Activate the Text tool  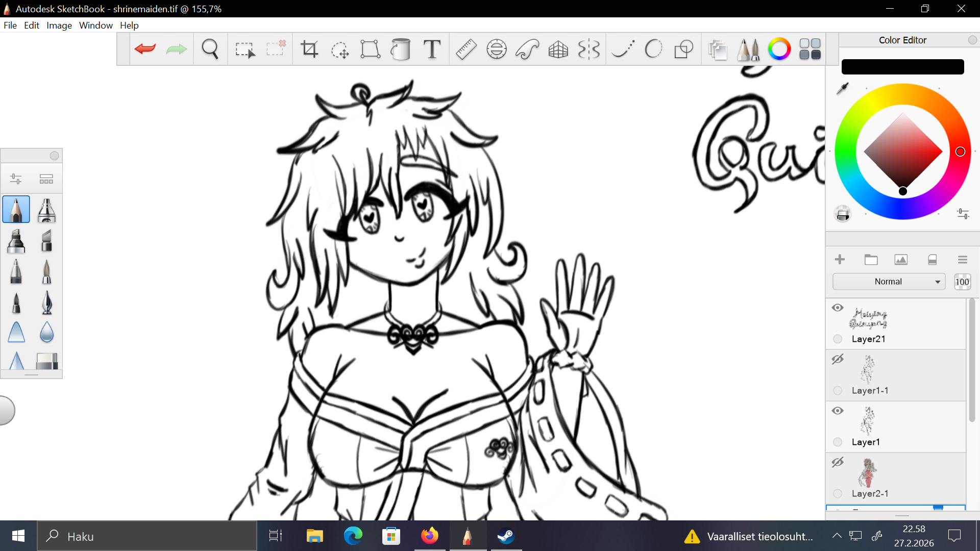click(x=432, y=49)
